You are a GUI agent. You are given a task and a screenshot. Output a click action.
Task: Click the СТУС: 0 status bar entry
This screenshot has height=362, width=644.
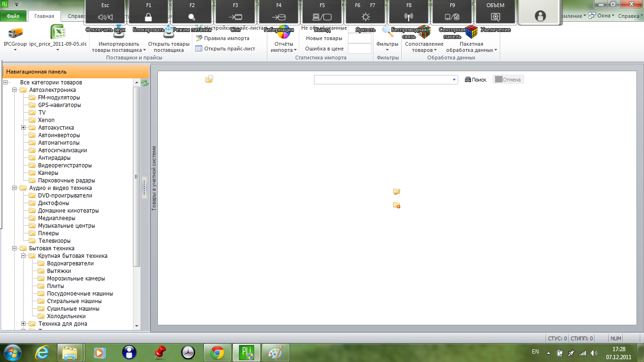(x=557, y=338)
